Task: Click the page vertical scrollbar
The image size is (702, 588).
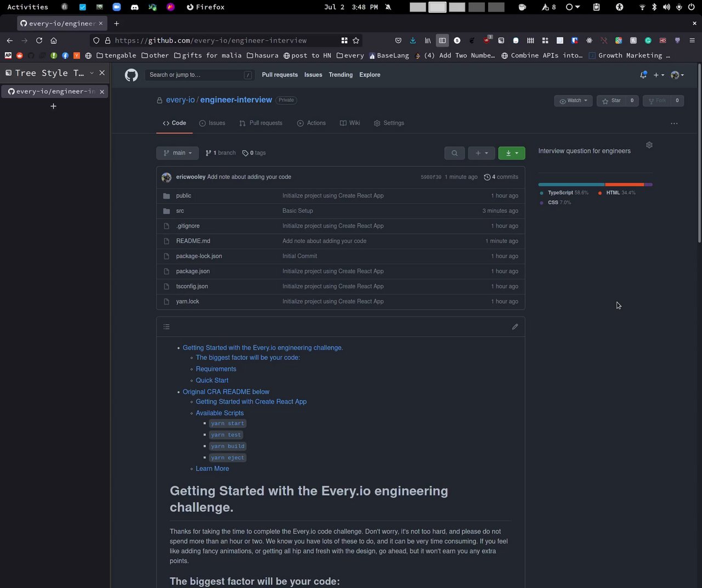Action: [699, 154]
